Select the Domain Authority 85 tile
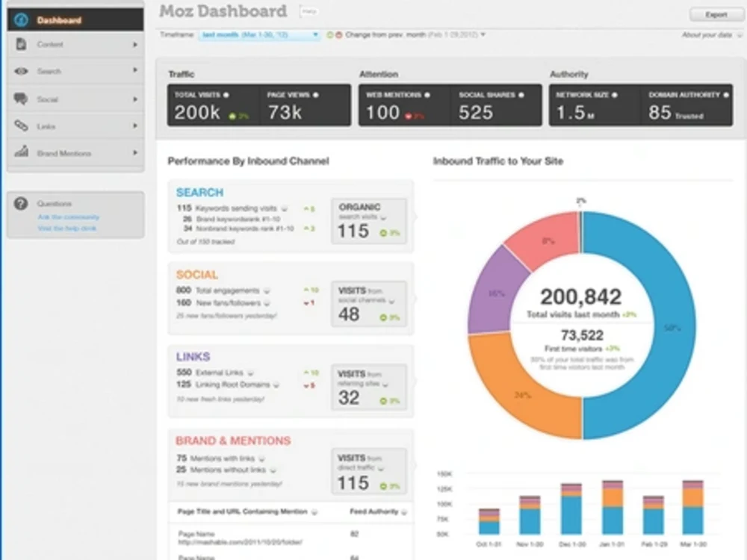Image resolution: width=747 pixels, height=560 pixels. (x=687, y=105)
